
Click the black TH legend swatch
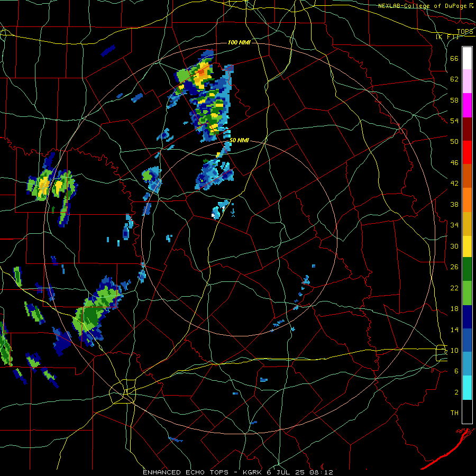(x=467, y=411)
